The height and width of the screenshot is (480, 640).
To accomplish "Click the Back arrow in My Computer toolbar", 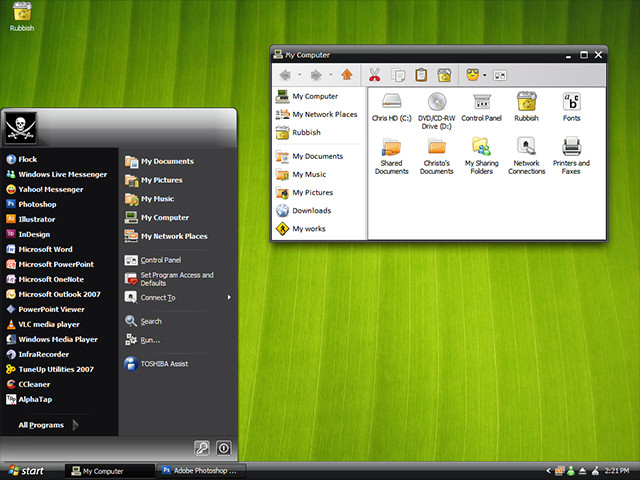I will [285, 75].
